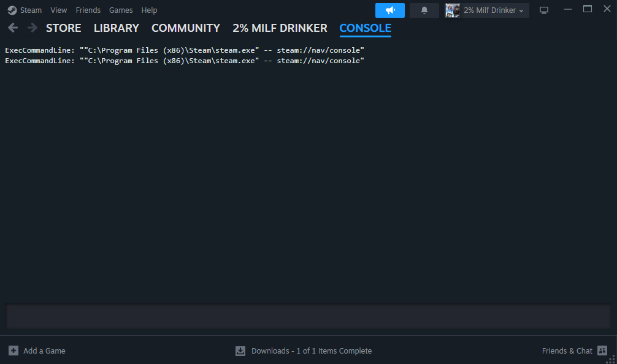Go forward with the right arrow
Image resolution: width=617 pixels, height=364 pixels.
click(x=33, y=28)
